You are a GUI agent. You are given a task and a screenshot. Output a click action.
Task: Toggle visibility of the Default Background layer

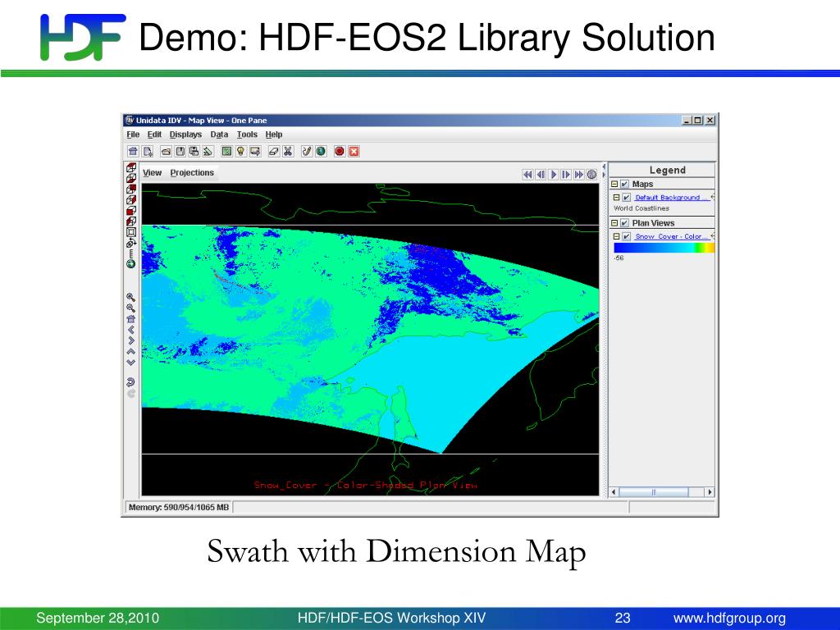point(627,198)
